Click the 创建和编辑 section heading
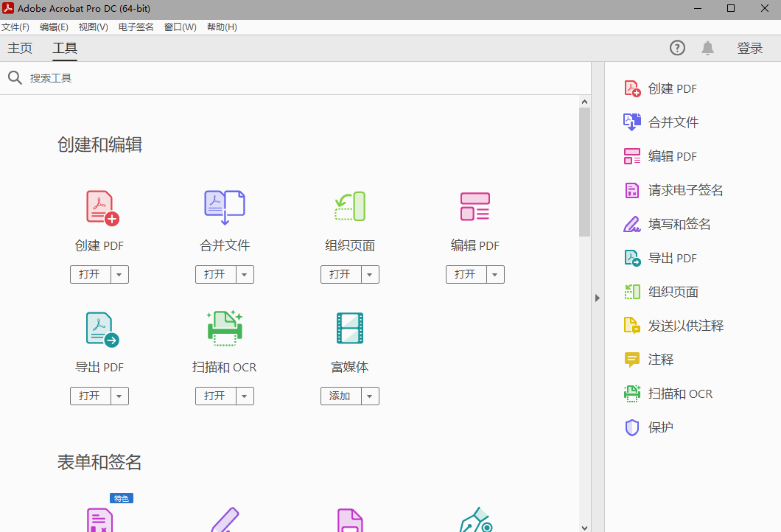This screenshot has height=532, width=781. [x=99, y=144]
